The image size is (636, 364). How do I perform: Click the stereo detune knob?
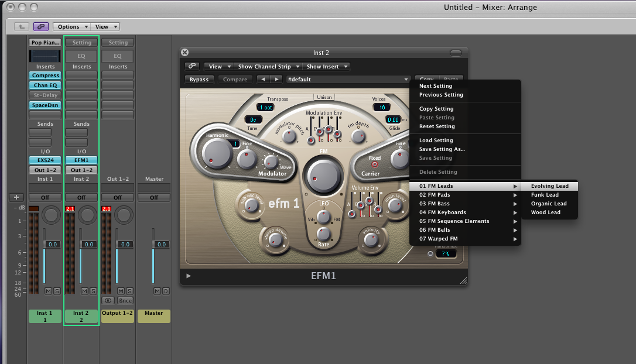pyautogui.click(x=276, y=241)
